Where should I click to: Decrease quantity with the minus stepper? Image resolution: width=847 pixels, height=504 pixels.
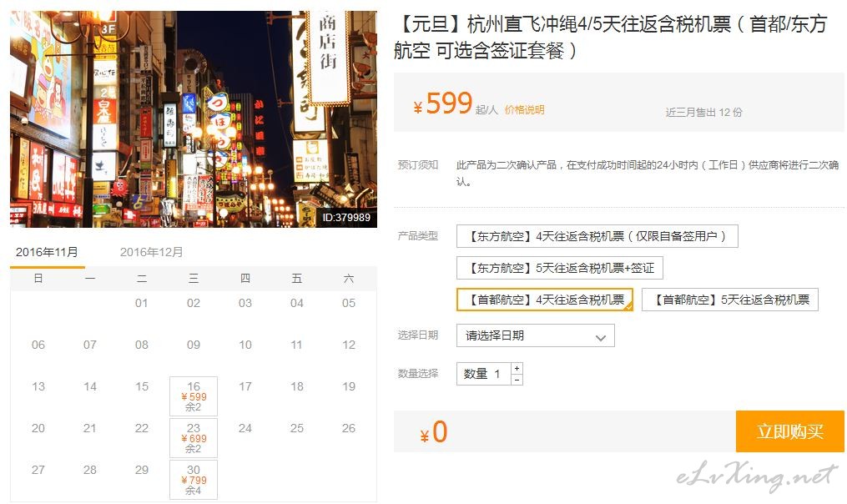[517, 380]
